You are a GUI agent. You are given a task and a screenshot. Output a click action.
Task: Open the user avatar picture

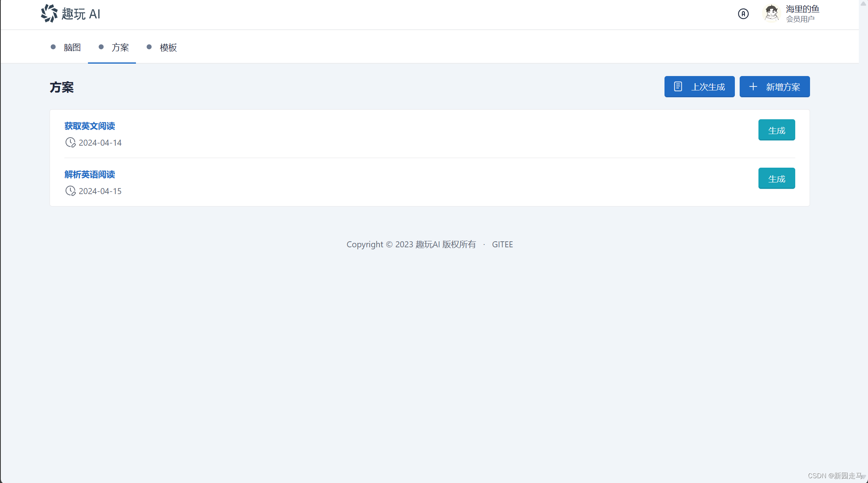pos(772,14)
